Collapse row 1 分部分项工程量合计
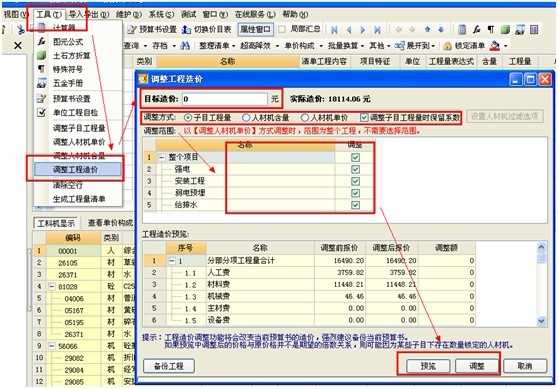Viewport: 558px width, 389px height. pos(171,261)
